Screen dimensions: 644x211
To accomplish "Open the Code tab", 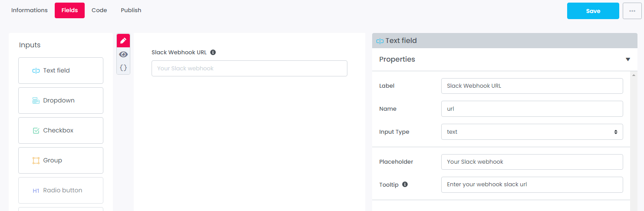I will 99,10.
